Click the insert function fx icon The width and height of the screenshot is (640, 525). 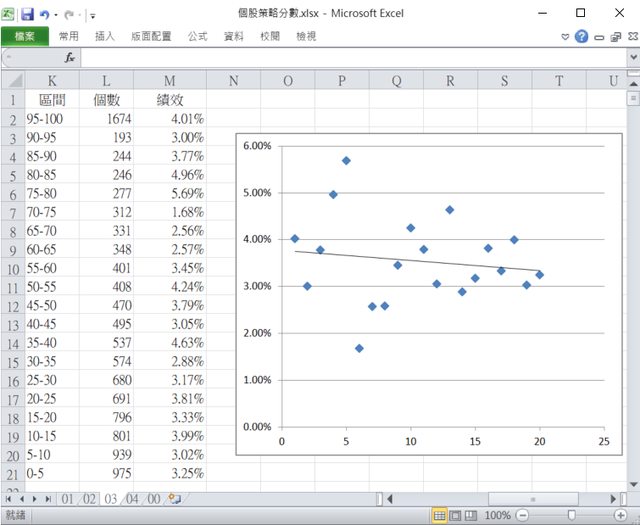pyautogui.click(x=70, y=58)
